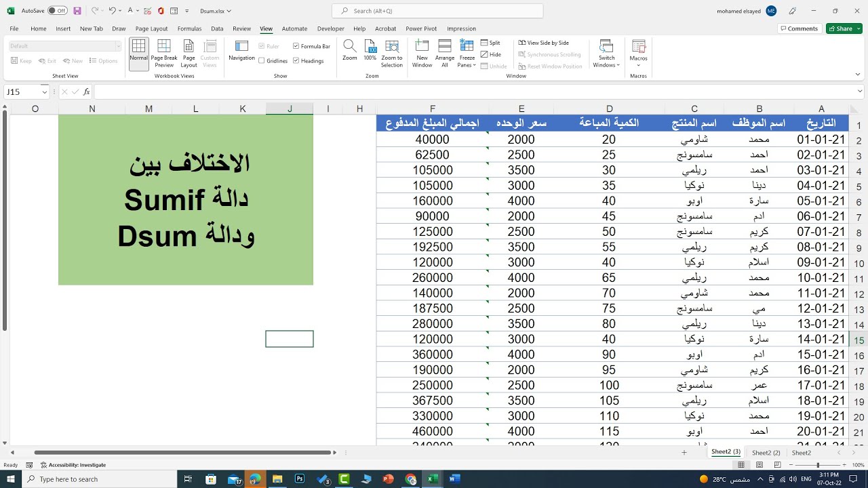The width and height of the screenshot is (868, 488).
Task: Click Arrange All windows
Action: pyautogui.click(x=445, y=53)
